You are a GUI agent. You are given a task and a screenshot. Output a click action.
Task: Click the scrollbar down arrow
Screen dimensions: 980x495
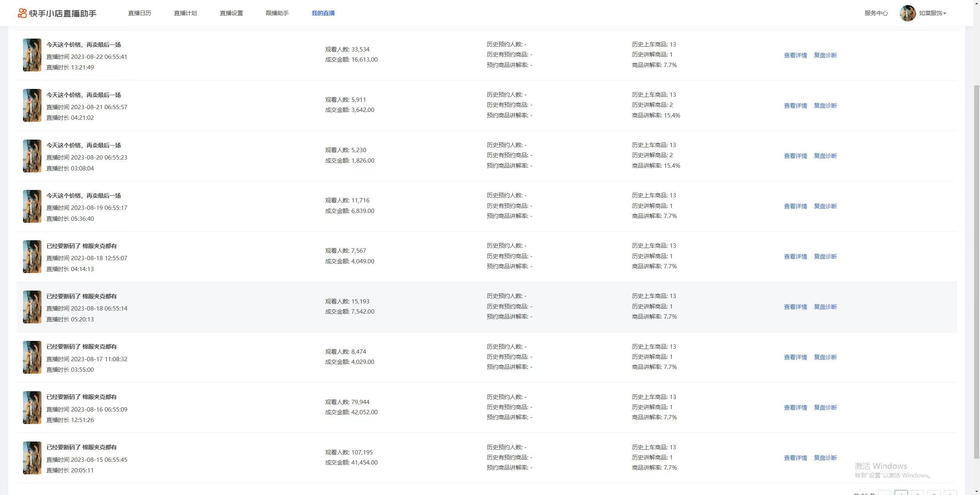point(976,491)
